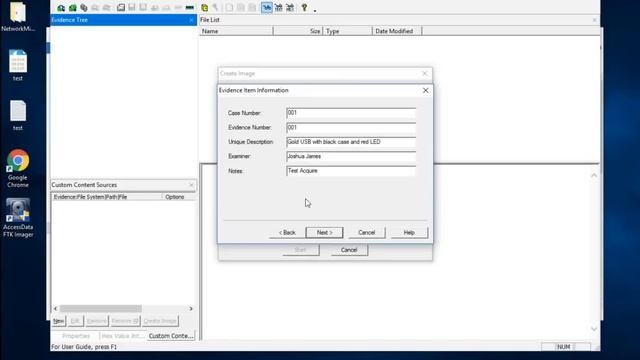
Task: Click the left arrow of the horizontal scrollbar
Action: tap(56, 309)
